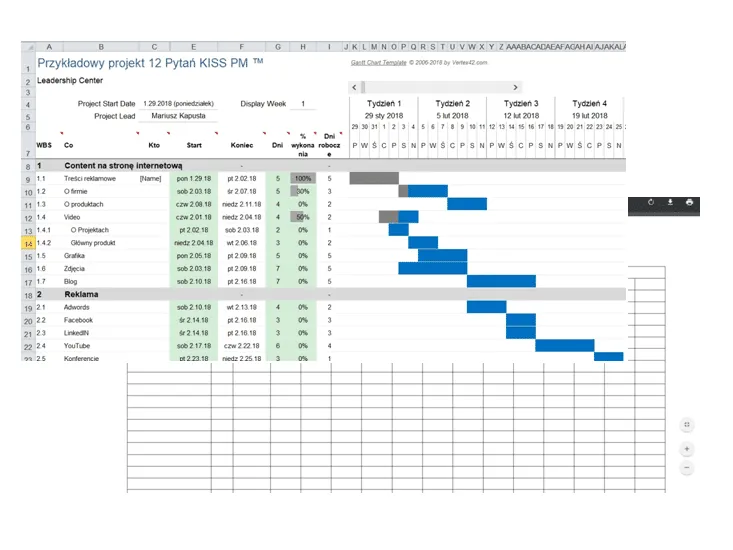The width and height of the screenshot is (733, 550).
Task: Select column E header
Action: click(x=194, y=47)
